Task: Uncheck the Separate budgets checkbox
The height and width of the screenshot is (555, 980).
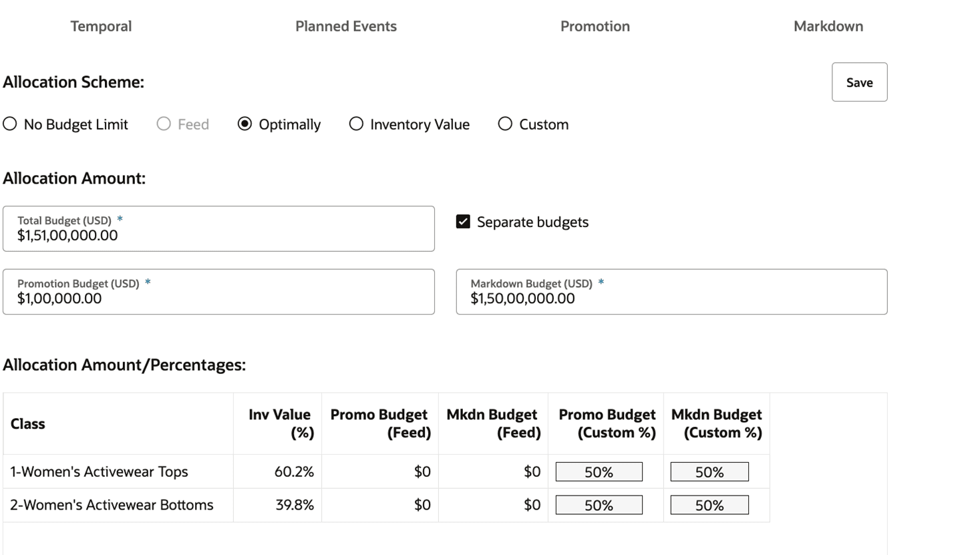Action: (x=462, y=221)
